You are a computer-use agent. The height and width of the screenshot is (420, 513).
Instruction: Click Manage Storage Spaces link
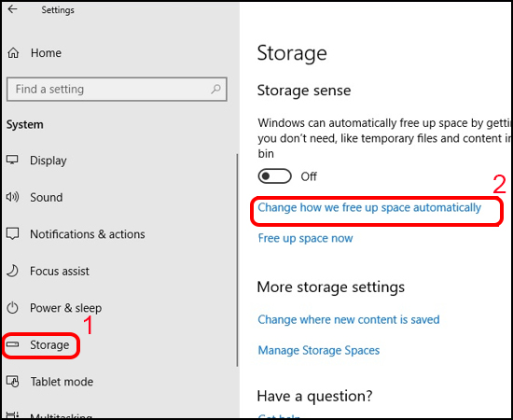[319, 350]
